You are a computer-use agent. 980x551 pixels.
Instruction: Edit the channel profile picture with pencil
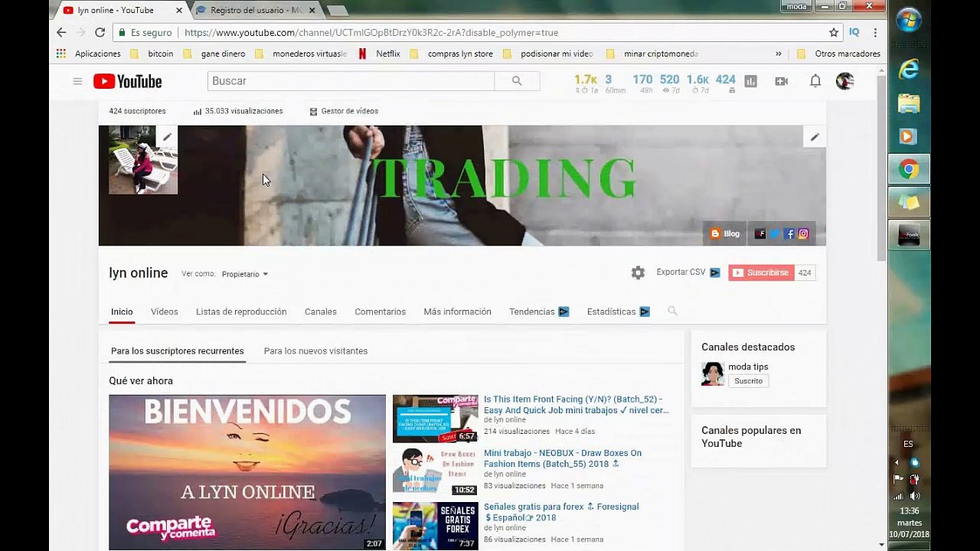click(x=167, y=137)
